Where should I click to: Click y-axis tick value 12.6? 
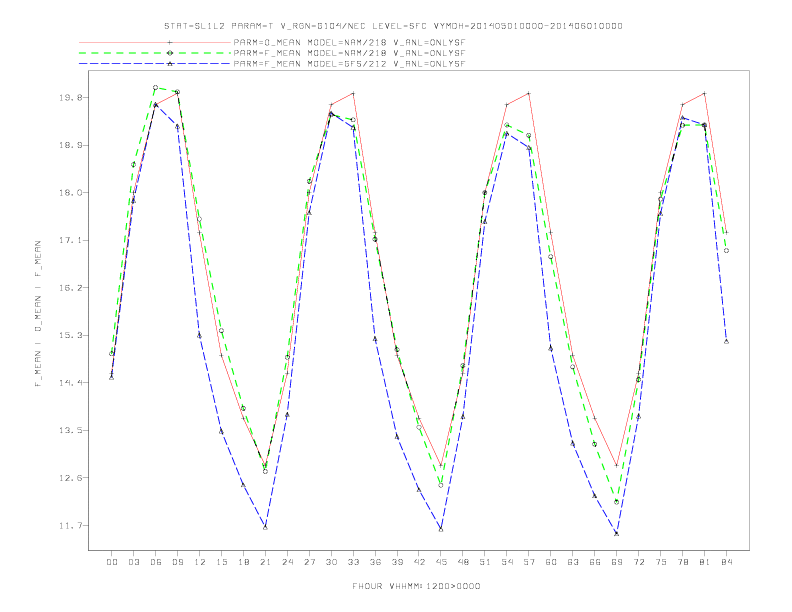pyautogui.click(x=69, y=478)
